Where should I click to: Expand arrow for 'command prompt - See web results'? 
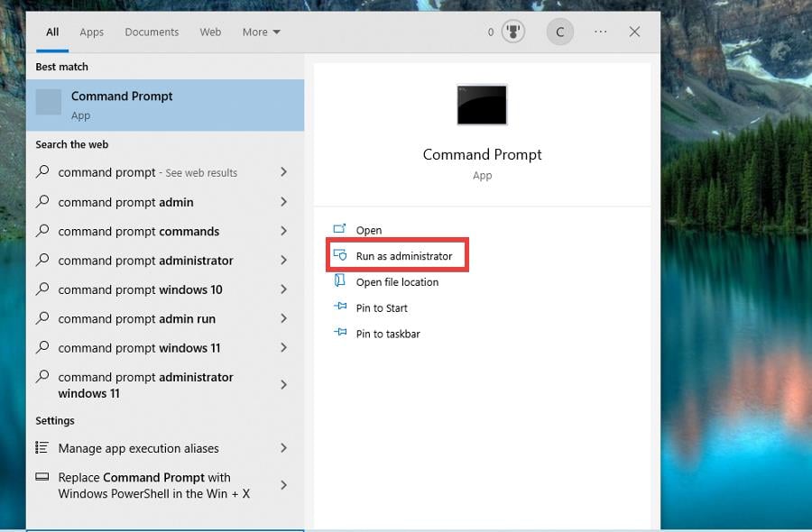pos(283,172)
